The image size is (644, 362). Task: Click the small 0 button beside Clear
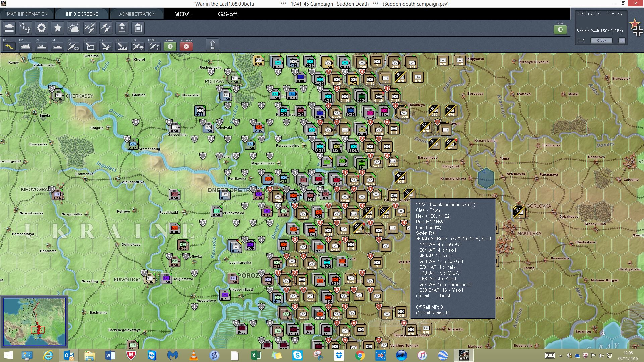point(622,40)
